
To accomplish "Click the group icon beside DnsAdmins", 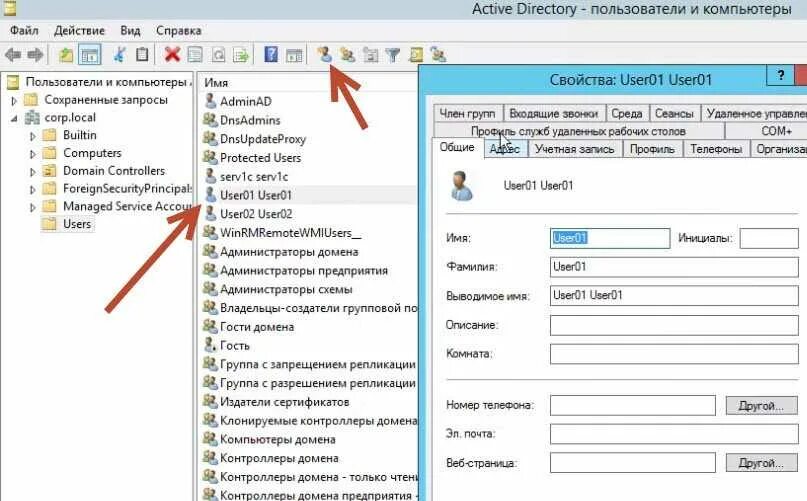I will pyautogui.click(x=210, y=119).
